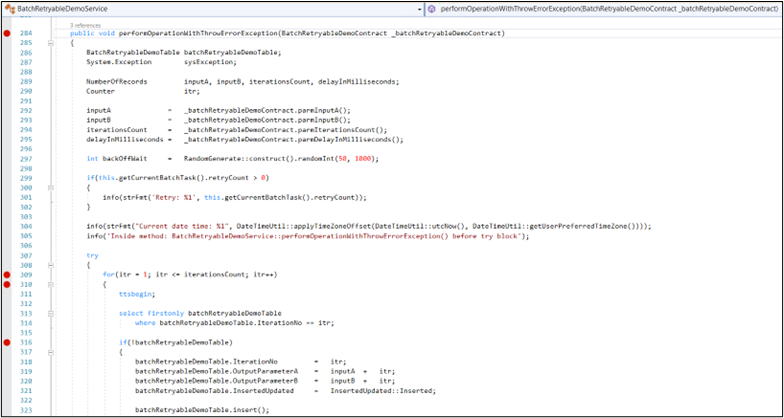The width and height of the screenshot is (784, 418).
Task: Collapse the method body at line 285
Action: tap(50, 44)
